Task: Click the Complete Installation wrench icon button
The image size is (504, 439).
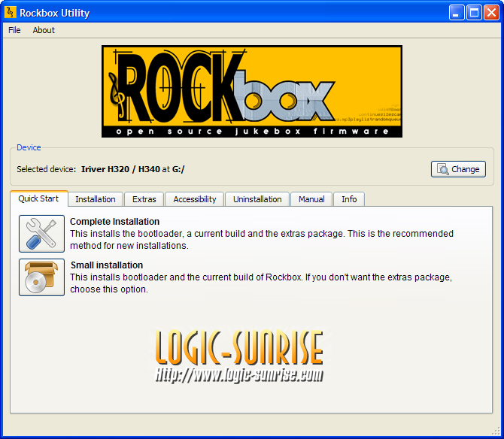Action: (42, 234)
